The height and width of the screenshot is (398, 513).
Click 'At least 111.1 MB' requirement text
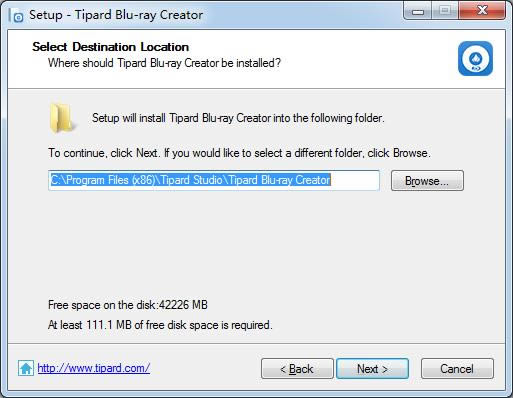[160, 325]
